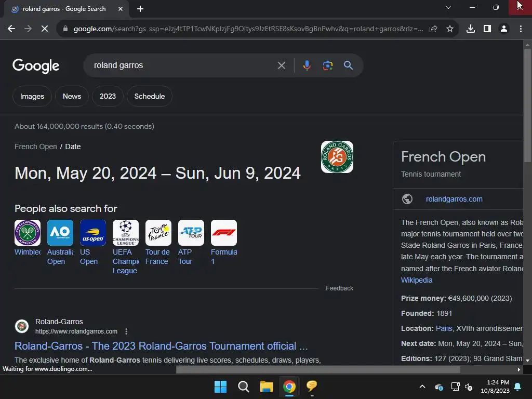Click the French Open breadcrumb link
Screen dimensions: 532x399
click(36, 147)
